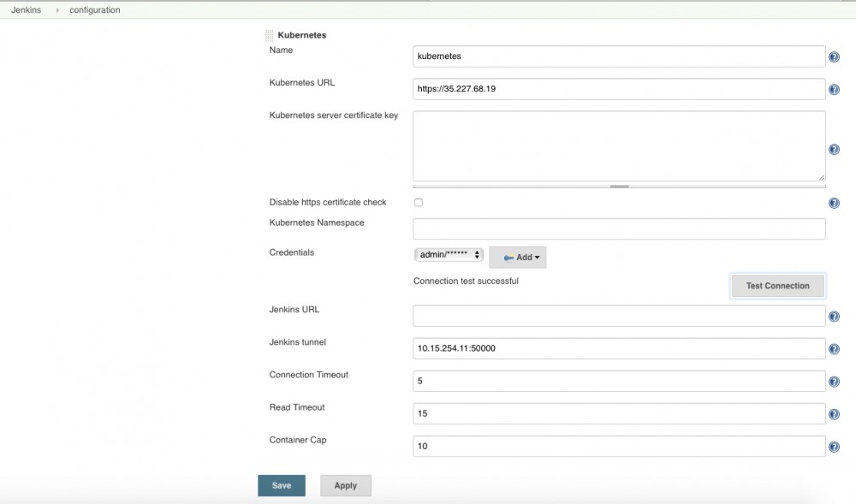Screen dimensions: 856x504
Task: Open help for the https certificate check option
Action: tap(834, 203)
